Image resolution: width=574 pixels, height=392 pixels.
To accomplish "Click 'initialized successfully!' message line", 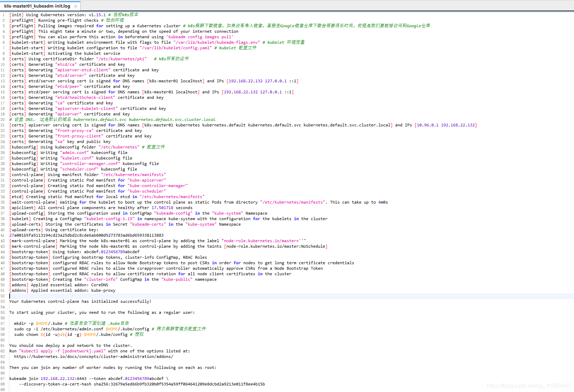I will coord(80,301).
